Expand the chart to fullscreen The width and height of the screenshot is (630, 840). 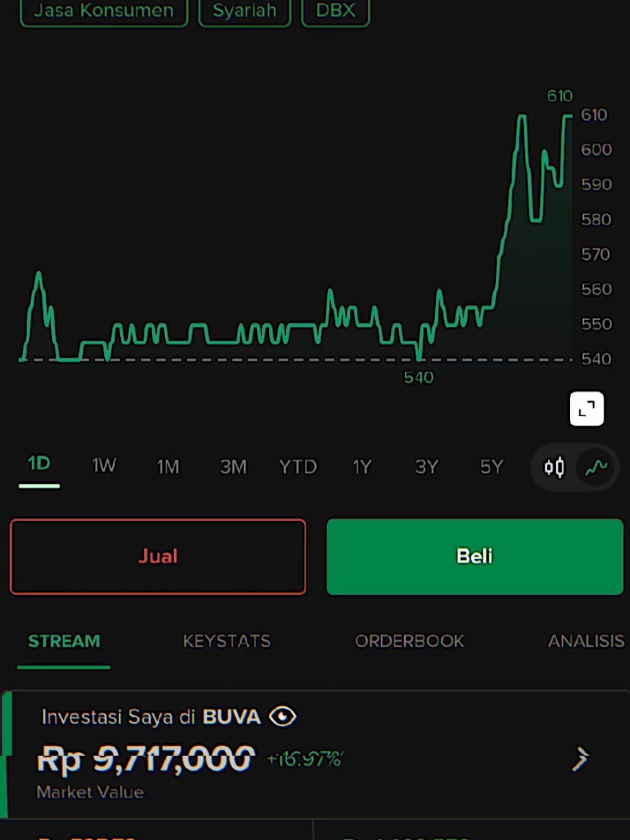(586, 409)
